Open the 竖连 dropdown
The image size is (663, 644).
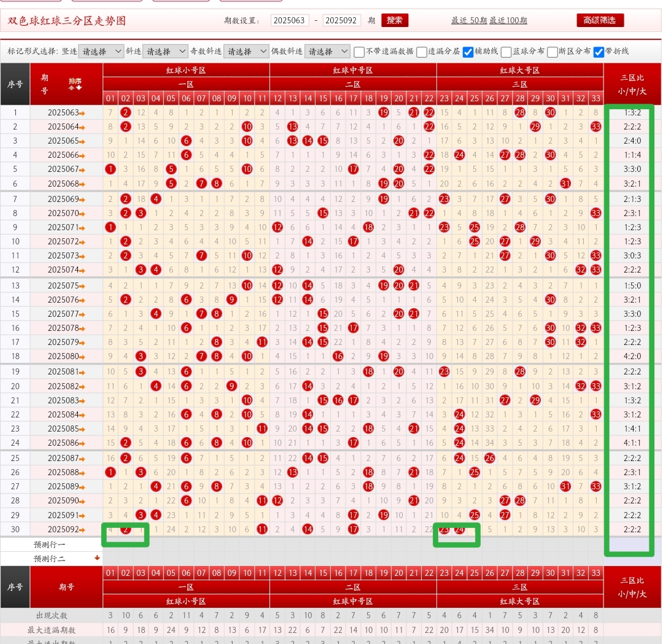[101, 52]
